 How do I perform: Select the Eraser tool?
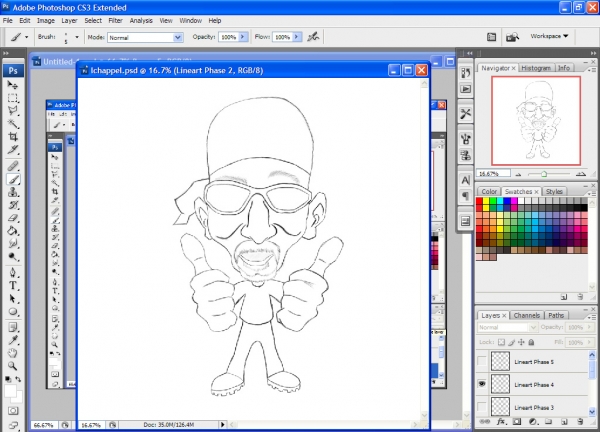click(x=13, y=218)
